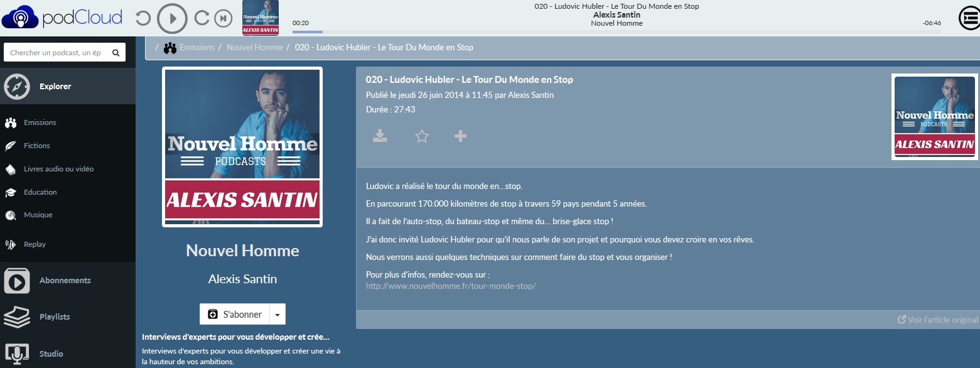Click the Emissions people icon in sidebar
Screen dimensions: 980x368
(x=11, y=122)
